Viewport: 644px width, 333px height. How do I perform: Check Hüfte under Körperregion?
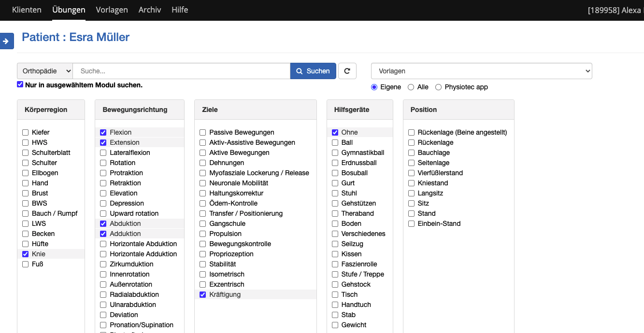[25, 244]
